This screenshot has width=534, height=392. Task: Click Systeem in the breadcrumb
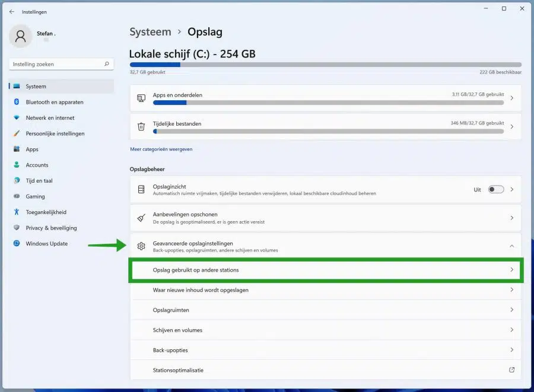pos(150,31)
